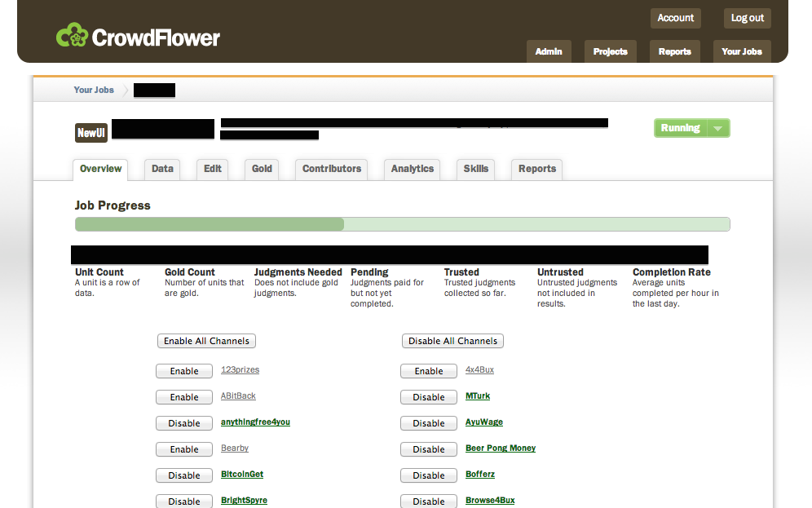Enable the Bearby channel

(x=184, y=449)
